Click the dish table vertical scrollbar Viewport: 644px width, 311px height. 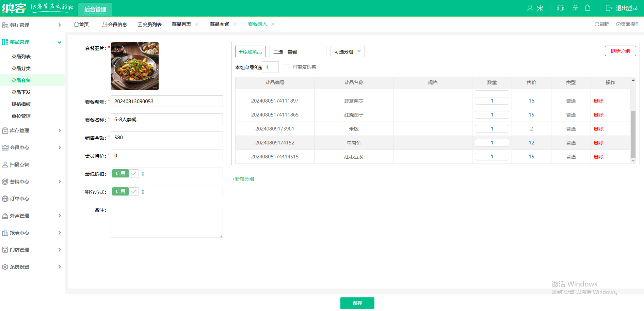633,134
